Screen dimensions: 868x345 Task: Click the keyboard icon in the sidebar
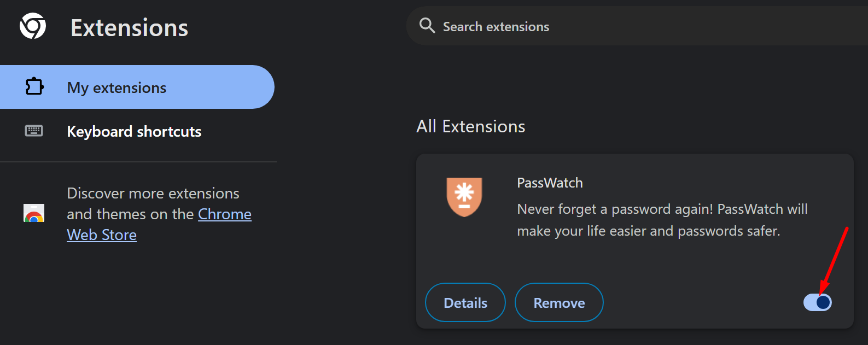(34, 131)
